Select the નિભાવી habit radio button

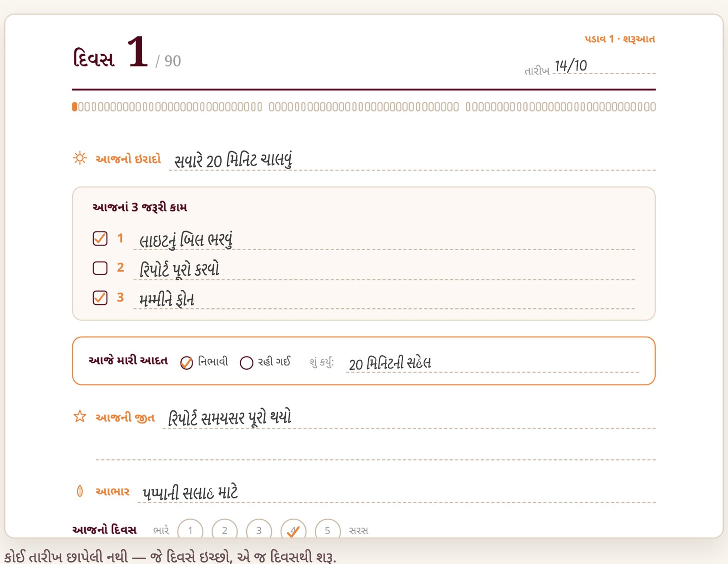click(187, 363)
